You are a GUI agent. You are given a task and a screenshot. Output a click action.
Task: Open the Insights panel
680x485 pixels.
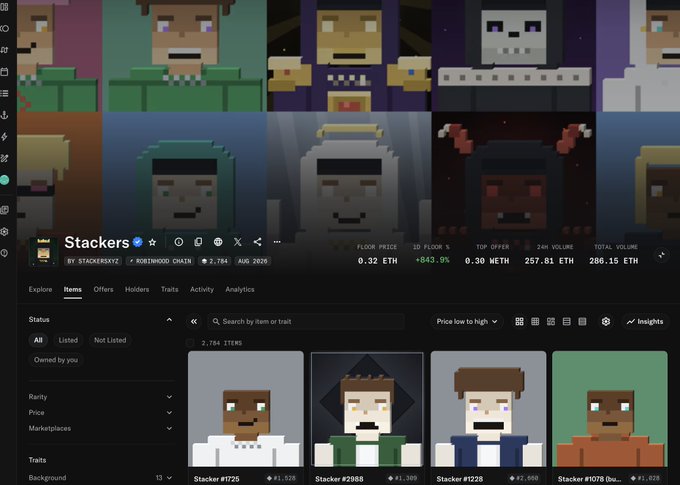645,321
